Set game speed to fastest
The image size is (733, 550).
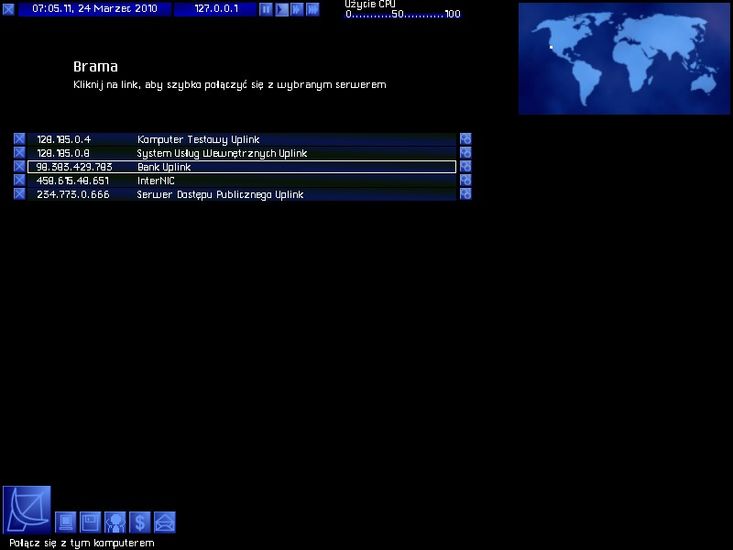tap(313, 9)
